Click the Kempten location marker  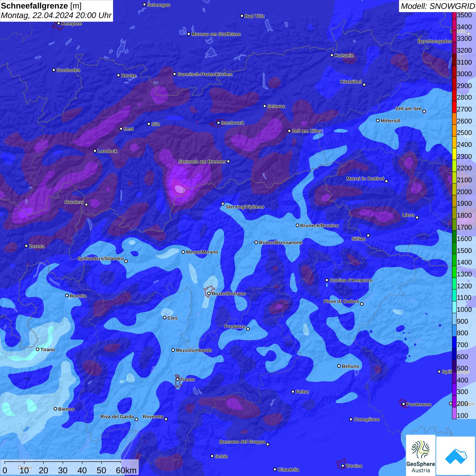pos(58,23)
